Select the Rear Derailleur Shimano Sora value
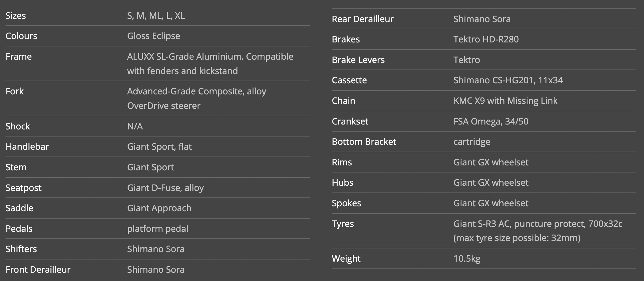 (482, 19)
